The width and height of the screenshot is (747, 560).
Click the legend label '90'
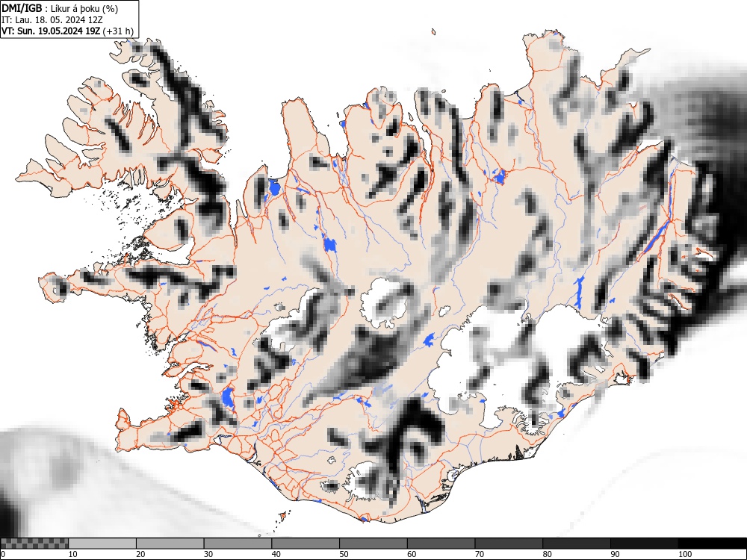pos(614,554)
